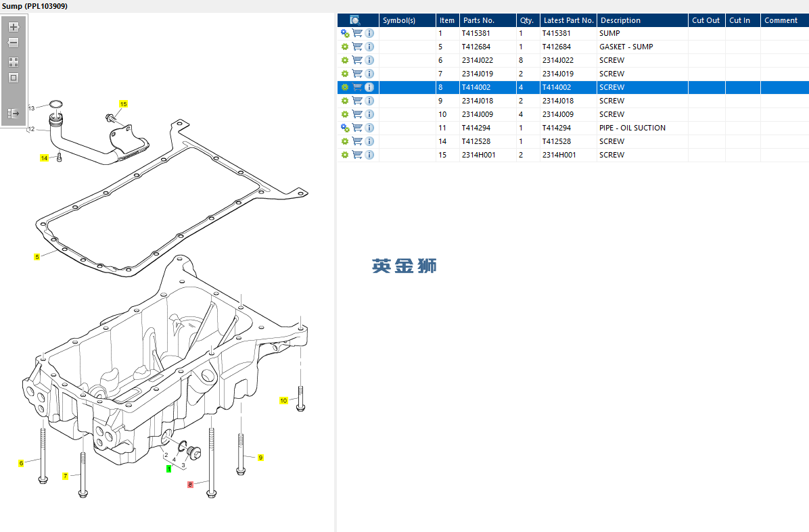The height and width of the screenshot is (532, 809).
Task: Select callout 5 gasket label
Action: tap(37, 257)
